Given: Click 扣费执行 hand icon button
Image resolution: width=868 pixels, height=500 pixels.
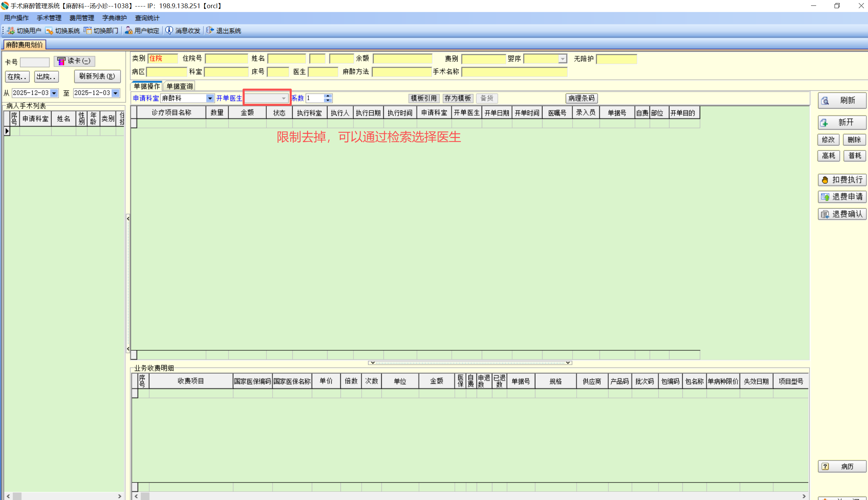Looking at the screenshot, I should tap(842, 180).
